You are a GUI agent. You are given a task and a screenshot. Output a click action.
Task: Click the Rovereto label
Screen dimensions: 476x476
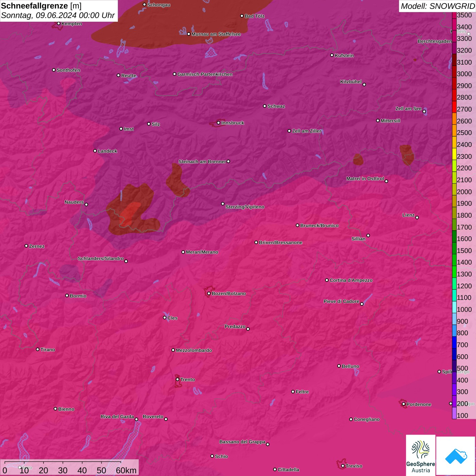(153, 417)
